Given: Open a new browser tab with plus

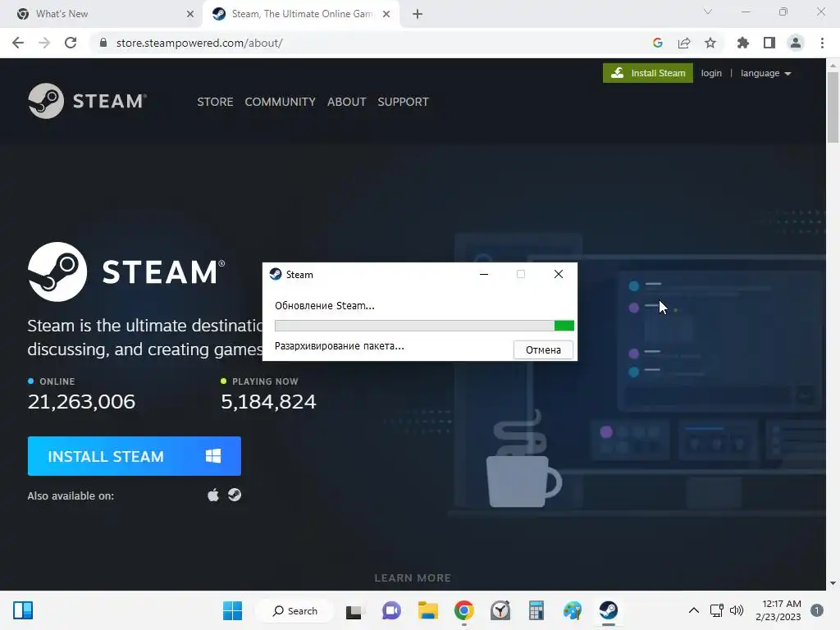Looking at the screenshot, I should click(x=418, y=14).
